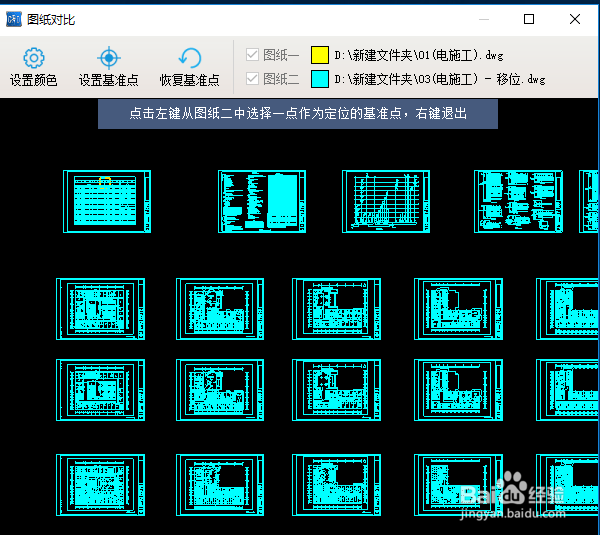The width and height of the screenshot is (600, 535).
Task: Close the 图纸对比 window
Action: [x=575, y=19]
